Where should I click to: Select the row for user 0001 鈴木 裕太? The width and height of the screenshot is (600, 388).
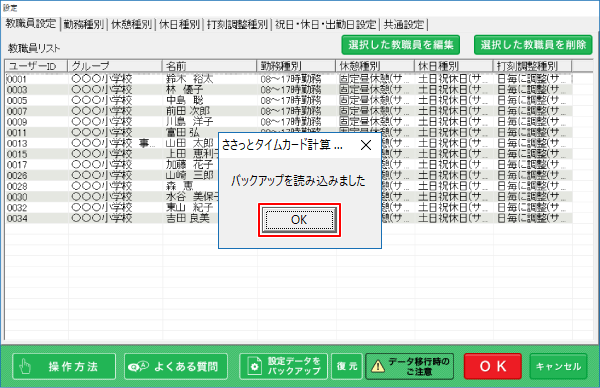[x=289, y=79]
